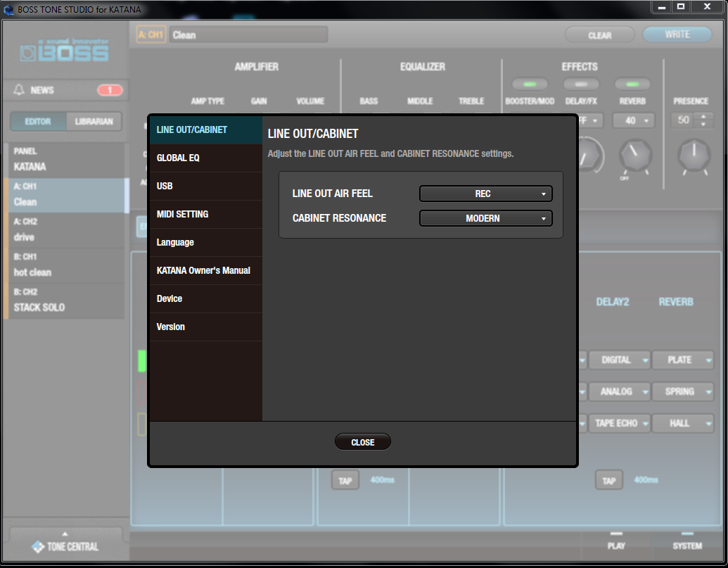Maximize the Tone Studio window
This screenshot has height=568, width=728.
pos(681,7)
